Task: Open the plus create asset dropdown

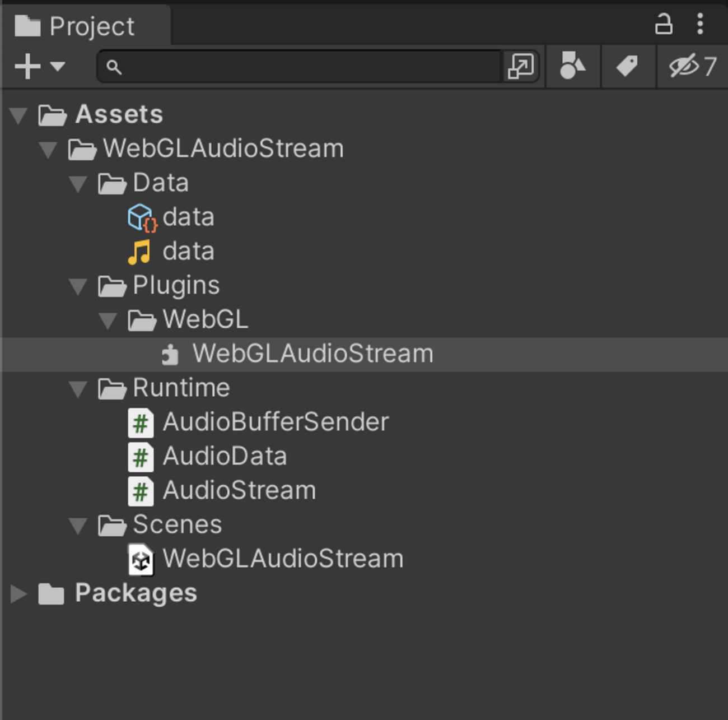Action: point(39,67)
